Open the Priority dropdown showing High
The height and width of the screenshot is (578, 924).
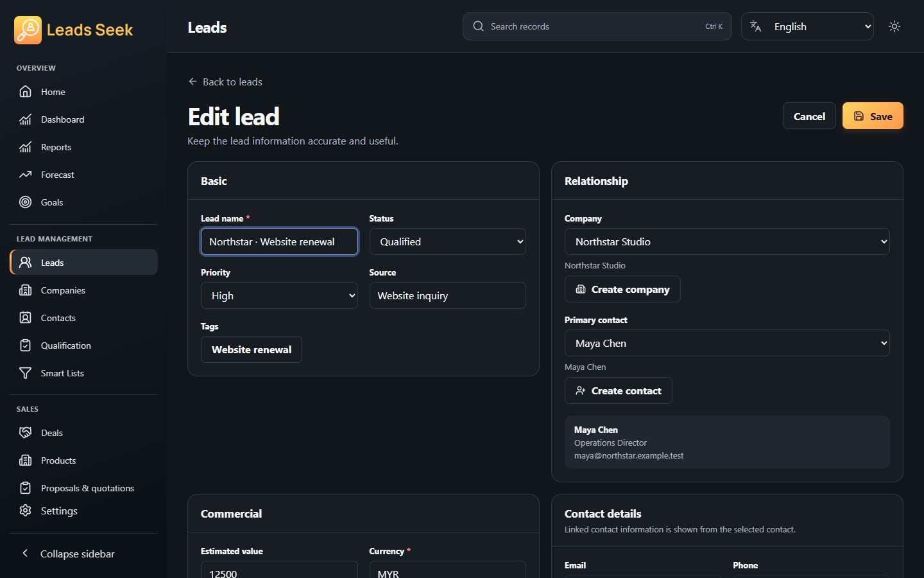279,295
